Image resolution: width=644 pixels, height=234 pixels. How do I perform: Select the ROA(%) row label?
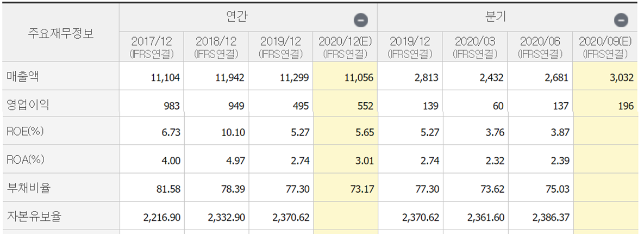click(x=26, y=159)
